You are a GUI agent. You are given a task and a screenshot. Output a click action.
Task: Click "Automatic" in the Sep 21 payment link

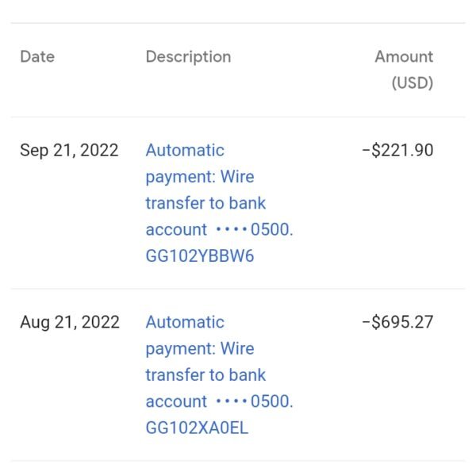(x=185, y=150)
